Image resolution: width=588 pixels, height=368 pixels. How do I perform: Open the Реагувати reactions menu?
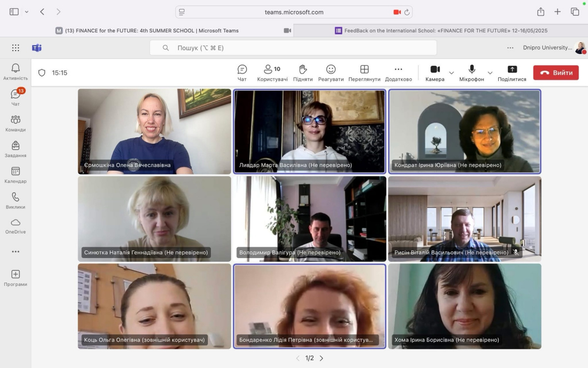pyautogui.click(x=331, y=73)
